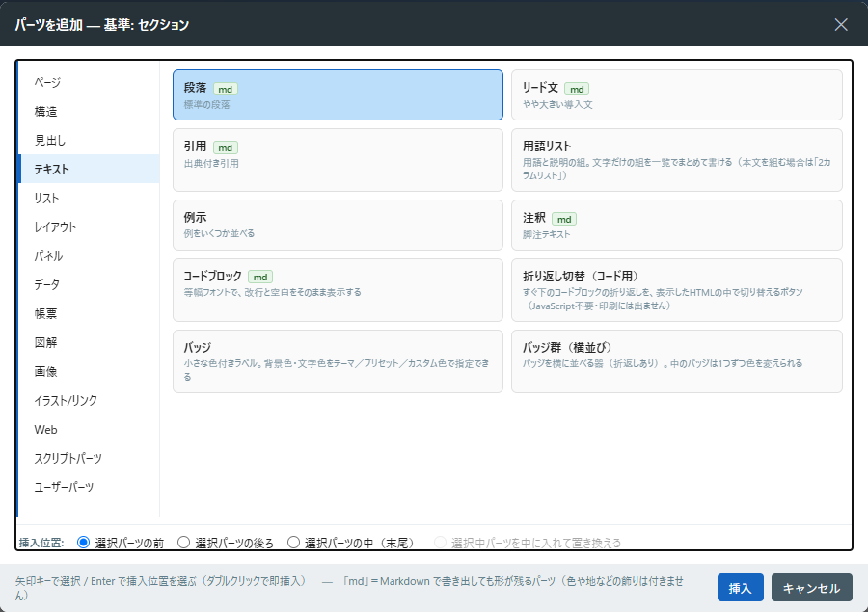Click the md tag on 注釈

[x=564, y=219]
